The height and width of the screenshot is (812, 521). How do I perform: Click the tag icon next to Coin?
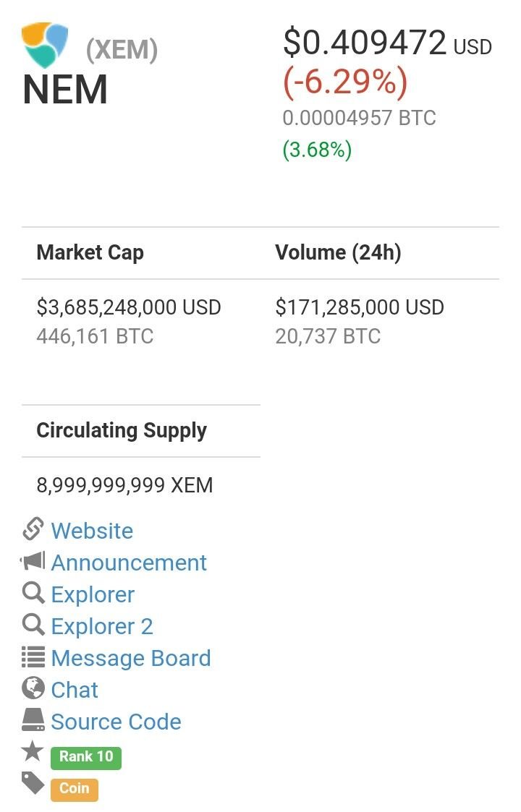tap(33, 782)
